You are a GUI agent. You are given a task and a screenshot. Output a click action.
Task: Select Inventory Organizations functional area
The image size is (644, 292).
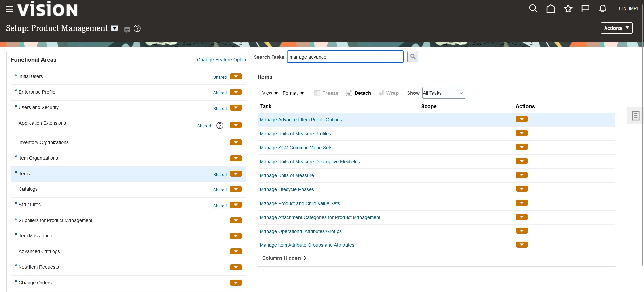pyautogui.click(x=44, y=142)
